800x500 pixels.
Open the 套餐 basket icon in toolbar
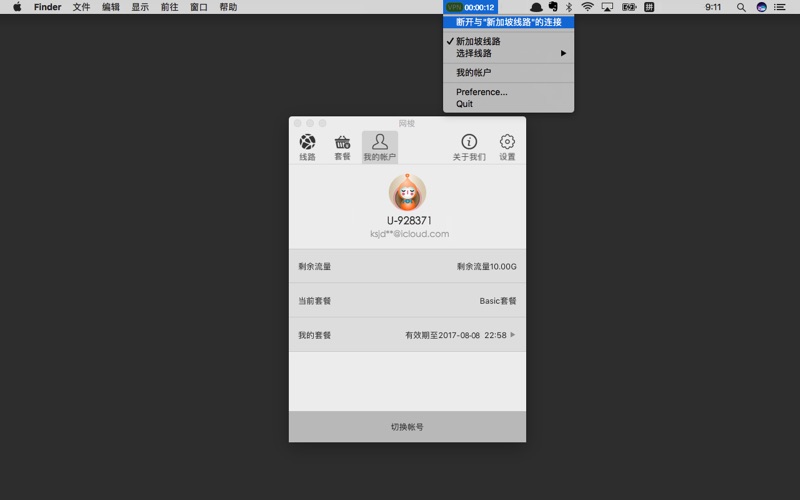pos(342,146)
